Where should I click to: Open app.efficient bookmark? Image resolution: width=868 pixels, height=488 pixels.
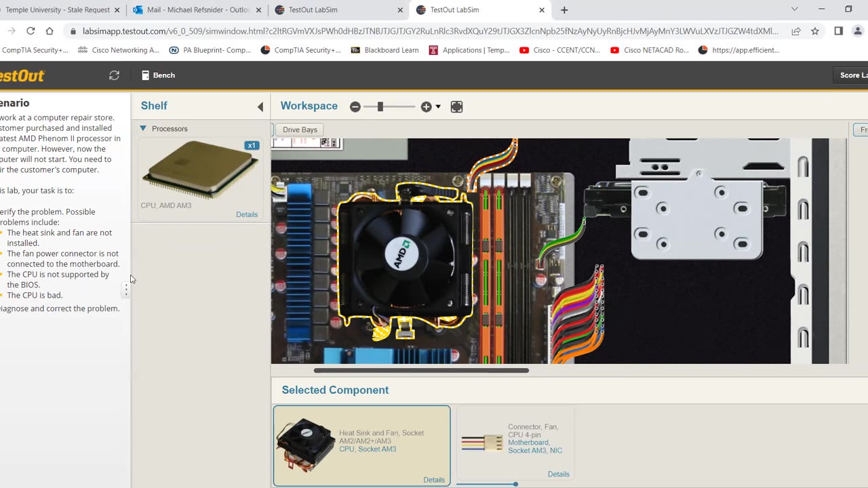[x=739, y=50]
